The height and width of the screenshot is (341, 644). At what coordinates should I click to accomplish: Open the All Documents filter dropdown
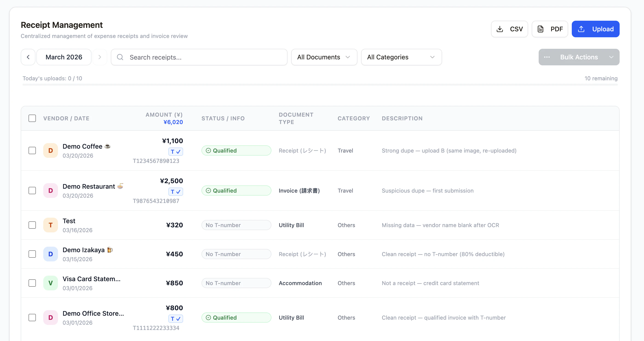[324, 57]
